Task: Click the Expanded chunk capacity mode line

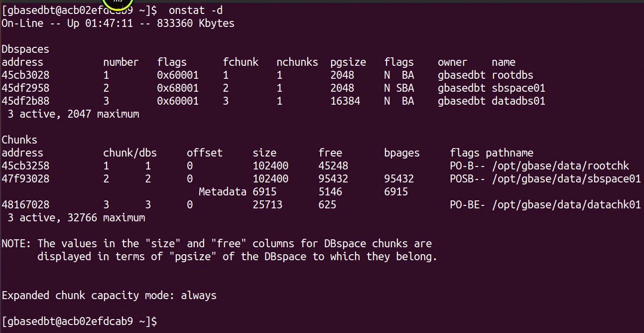Action: click(109, 296)
